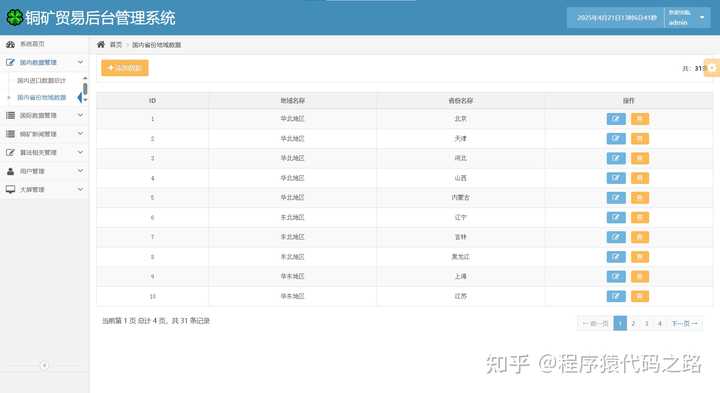Viewport: 720px width, 393px height.
Task: Click the home icon in the breadcrumb
Action: (x=101, y=45)
